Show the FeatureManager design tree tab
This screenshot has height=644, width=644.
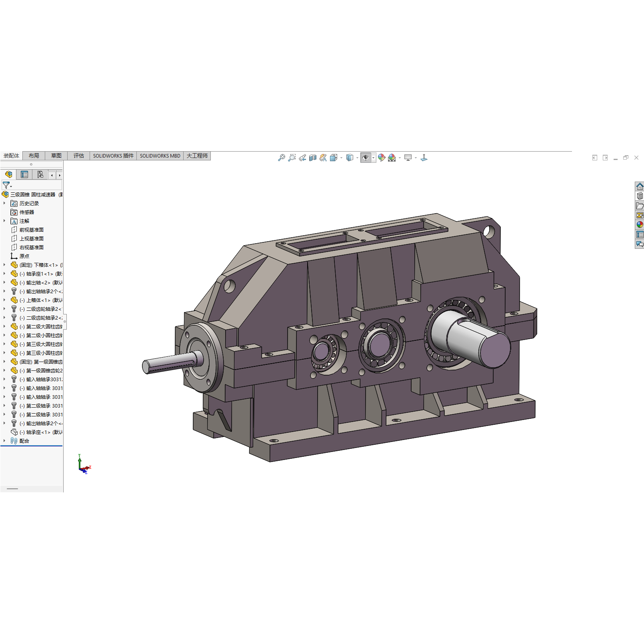coord(9,174)
